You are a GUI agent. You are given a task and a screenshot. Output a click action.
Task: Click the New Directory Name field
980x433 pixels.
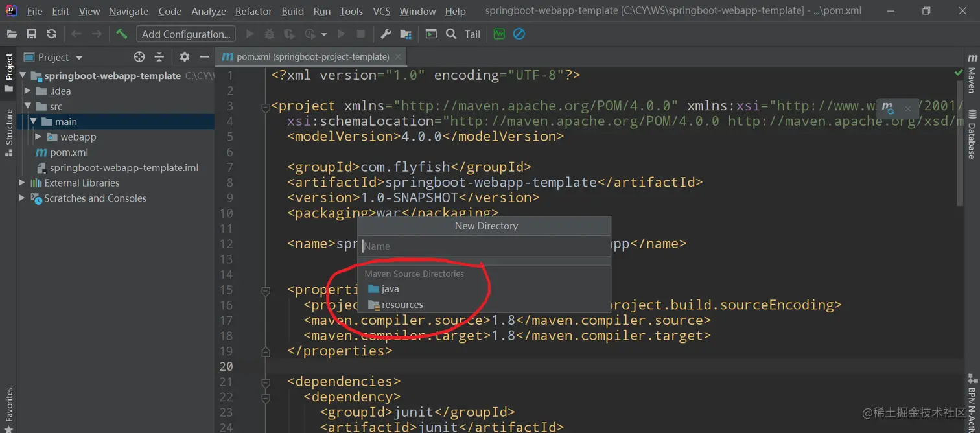tap(484, 246)
